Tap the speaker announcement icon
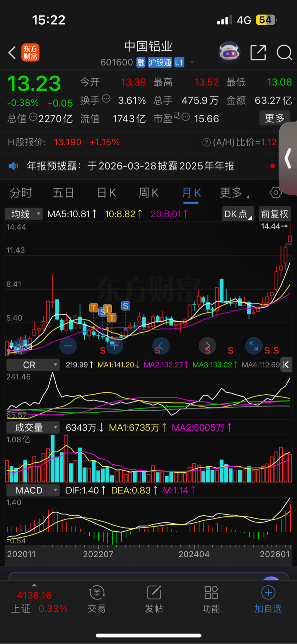 (14, 166)
